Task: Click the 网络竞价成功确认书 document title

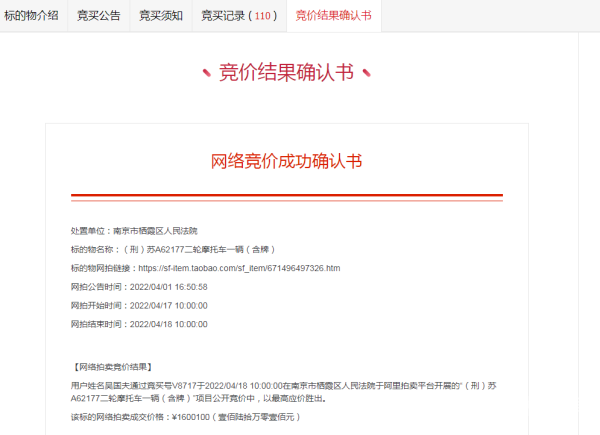Action: pyautogui.click(x=286, y=160)
